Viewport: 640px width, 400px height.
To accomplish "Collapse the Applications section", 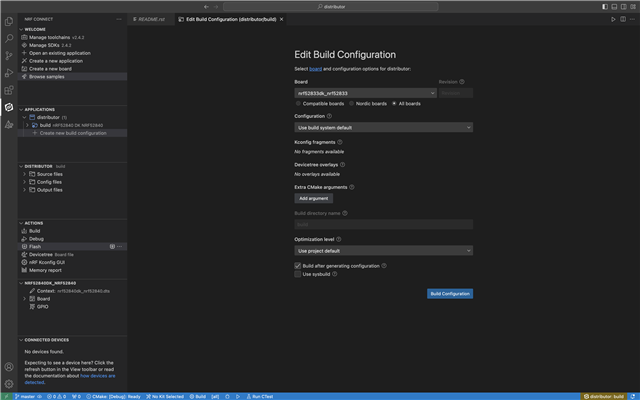I will tap(21, 109).
